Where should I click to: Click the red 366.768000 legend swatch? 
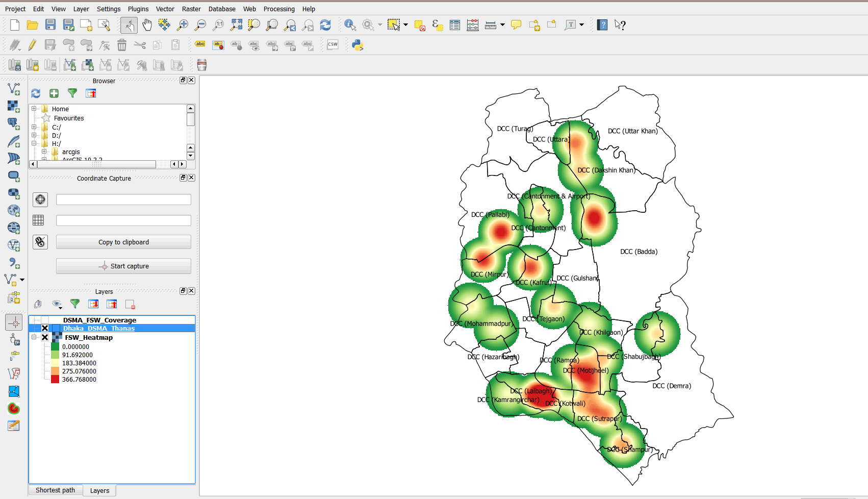pos(55,379)
